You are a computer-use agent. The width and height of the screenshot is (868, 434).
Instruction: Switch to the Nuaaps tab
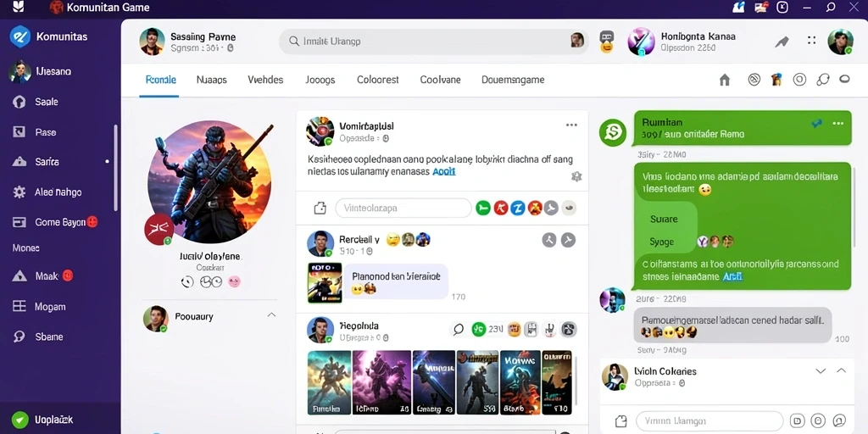point(211,80)
